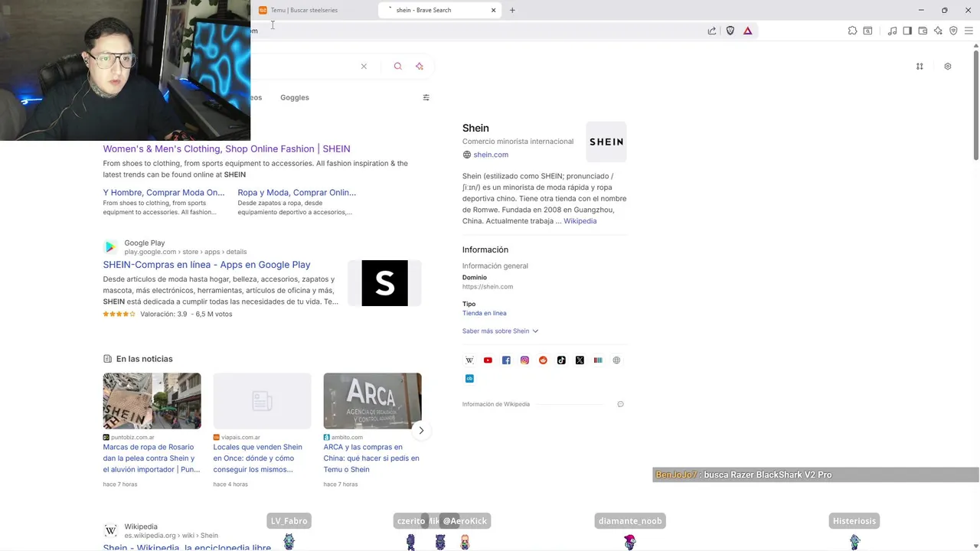Clear the search box with X icon
Screen dimensions: 980x551
pyautogui.click(x=364, y=67)
